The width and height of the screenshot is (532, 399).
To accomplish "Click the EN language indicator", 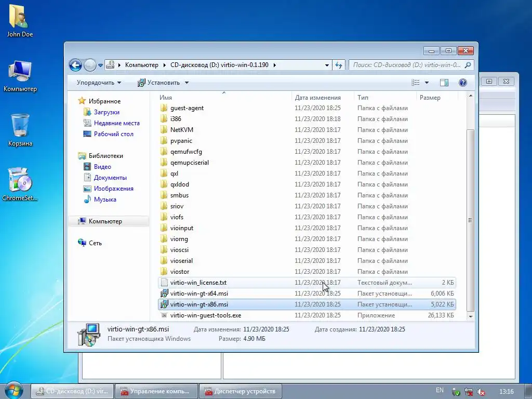I will [x=440, y=391].
